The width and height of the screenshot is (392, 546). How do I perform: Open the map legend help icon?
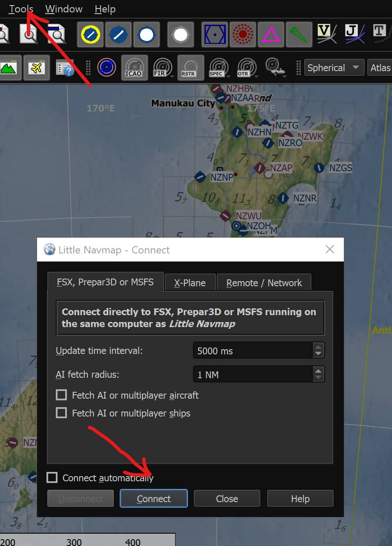65,68
